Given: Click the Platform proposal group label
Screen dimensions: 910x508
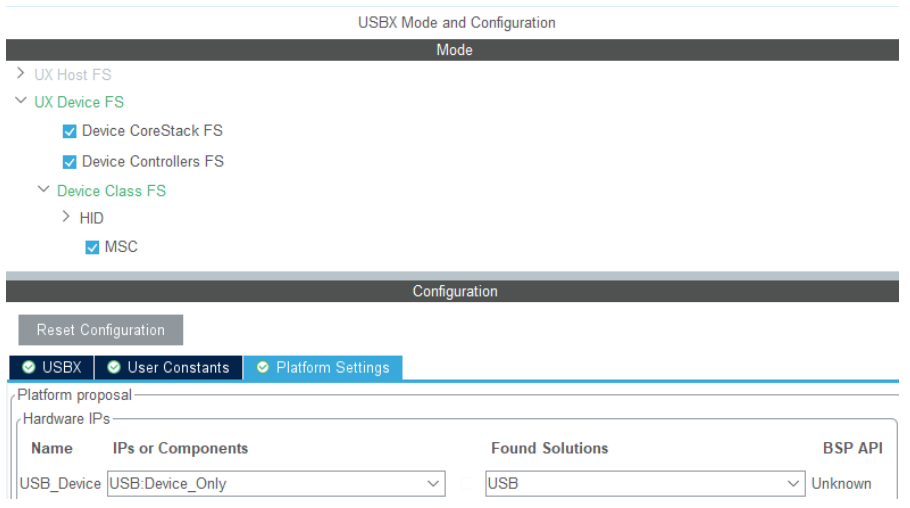Looking at the screenshot, I should coord(75,395).
